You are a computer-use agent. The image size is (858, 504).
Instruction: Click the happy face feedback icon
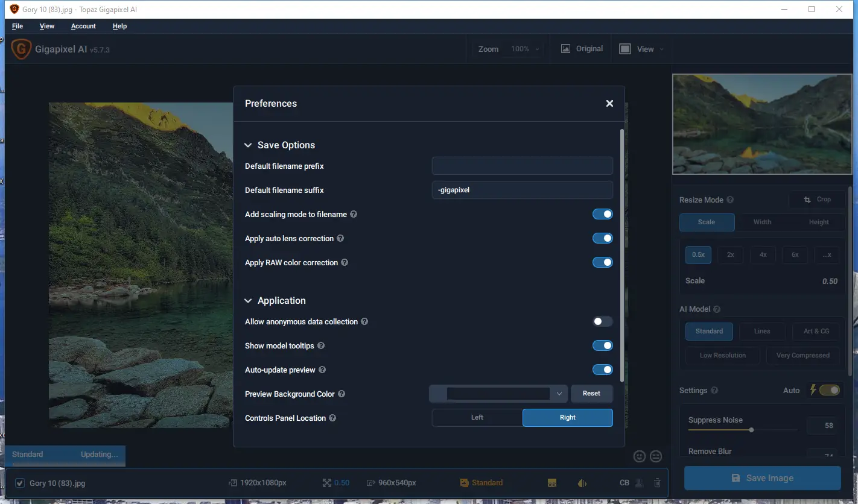pos(640,456)
